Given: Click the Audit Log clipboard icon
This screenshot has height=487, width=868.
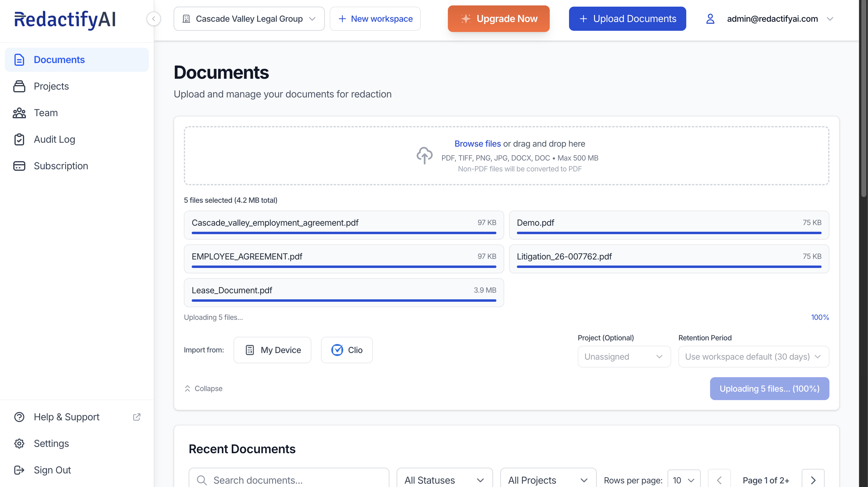Looking at the screenshot, I should pyautogui.click(x=19, y=139).
